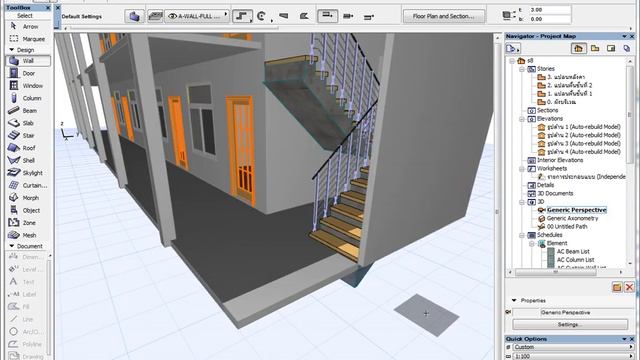Choose the Window tool
The image size is (640, 360).
point(28,86)
